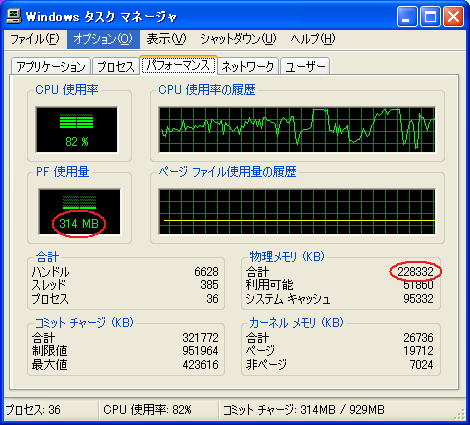Select the パフォーマンス tab
The width and height of the screenshot is (470, 425).
(178, 65)
